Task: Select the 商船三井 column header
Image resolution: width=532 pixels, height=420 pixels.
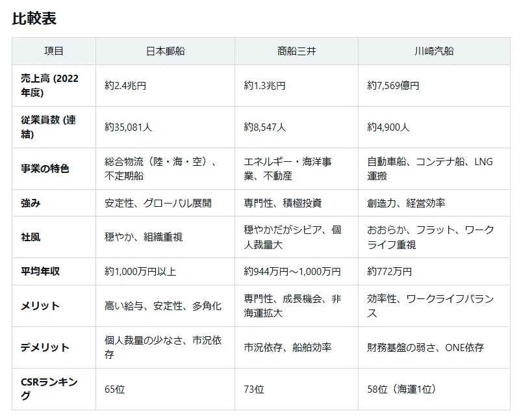Action: 297,51
